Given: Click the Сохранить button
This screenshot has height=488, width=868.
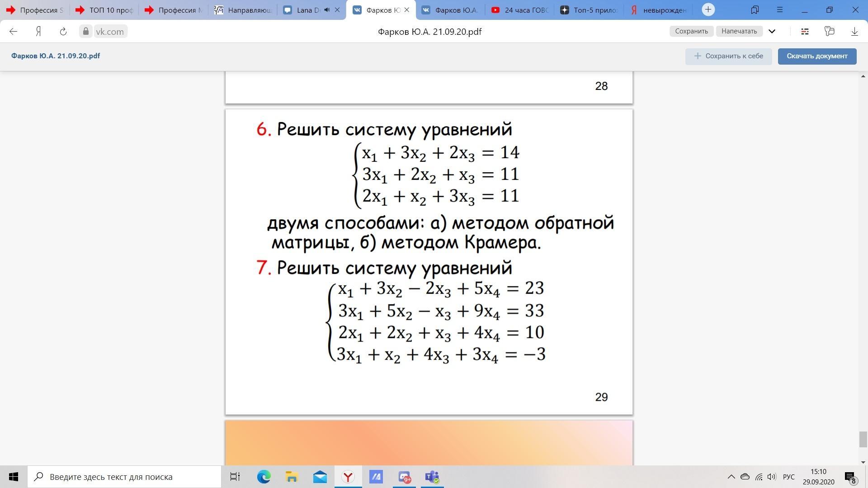Looking at the screenshot, I should pyautogui.click(x=691, y=31).
